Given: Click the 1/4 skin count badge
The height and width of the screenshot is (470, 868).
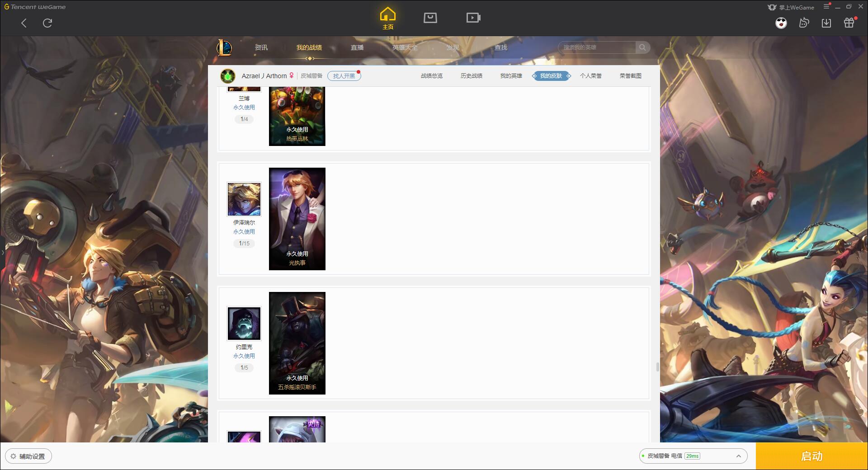Looking at the screenshot, I should 244,119.
